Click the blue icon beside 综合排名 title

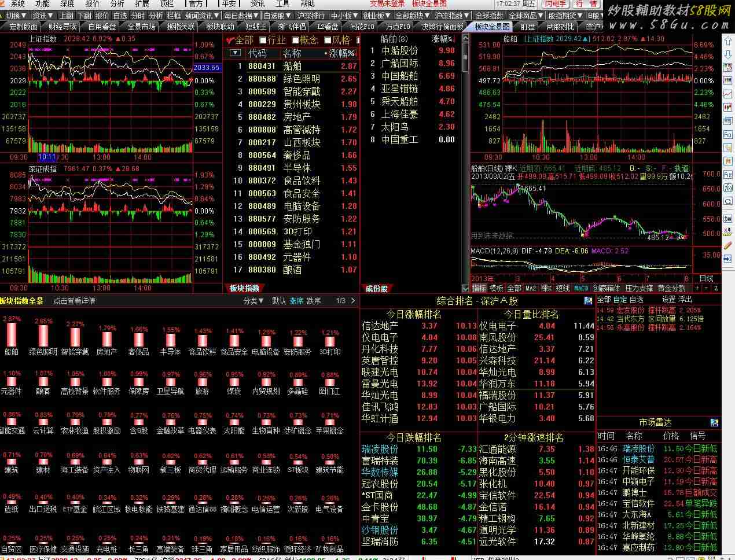click(589, 300)
